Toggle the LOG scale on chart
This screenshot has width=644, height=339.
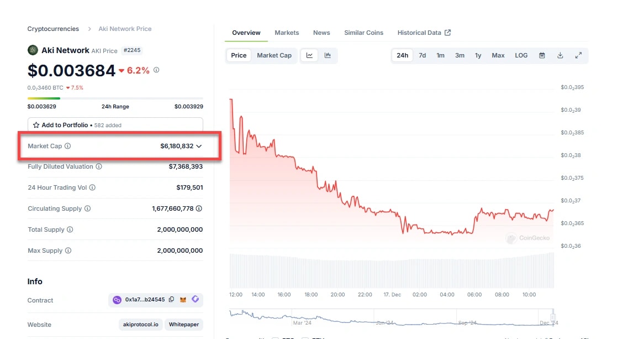[x=521, y=55]
